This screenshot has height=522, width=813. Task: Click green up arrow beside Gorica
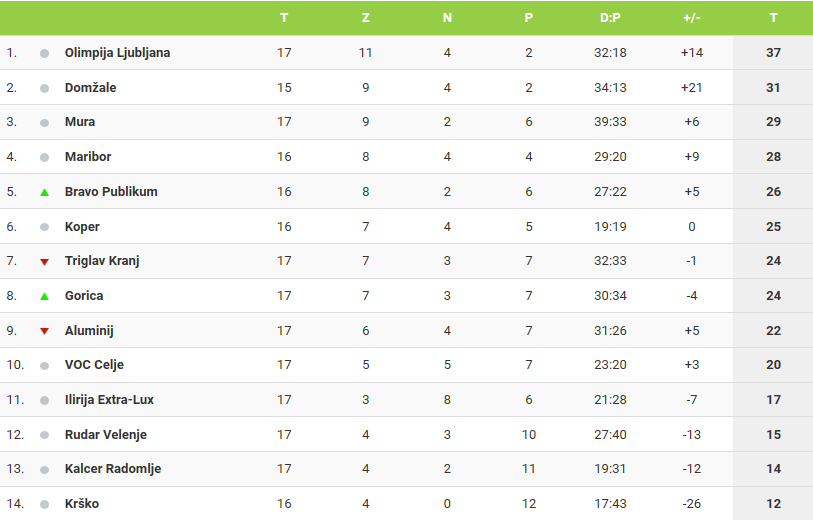[x=45, y=297]
